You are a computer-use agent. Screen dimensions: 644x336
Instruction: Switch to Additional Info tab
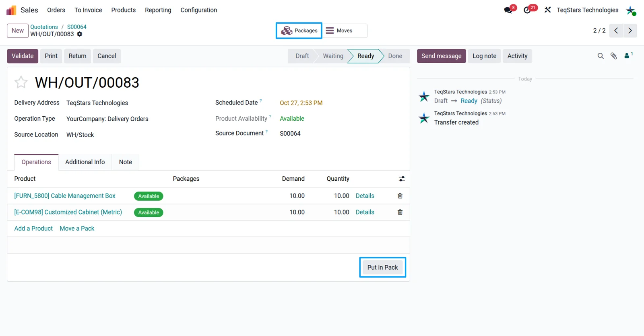[x=85, y=162]
